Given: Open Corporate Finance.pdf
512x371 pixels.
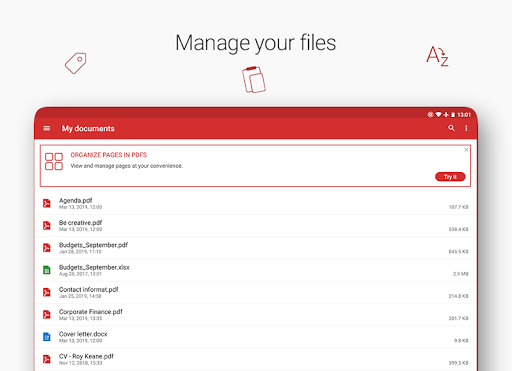Looking at the screenshot, I should (255, 315).
